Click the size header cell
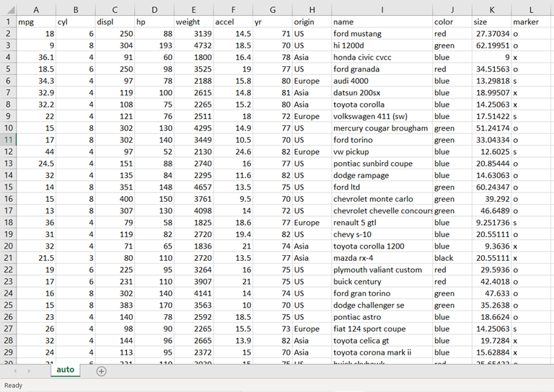The image size is (554, 392). [492, 22]
